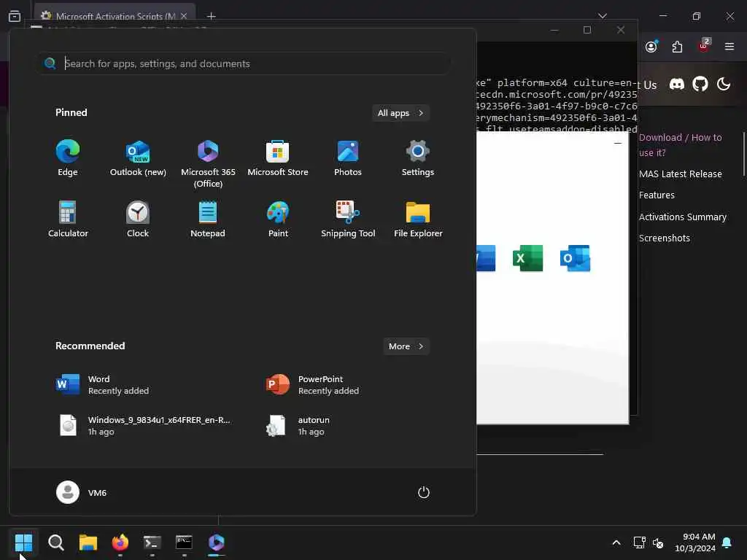Open Microsoft Store pinned app

[x=278, y=158]
